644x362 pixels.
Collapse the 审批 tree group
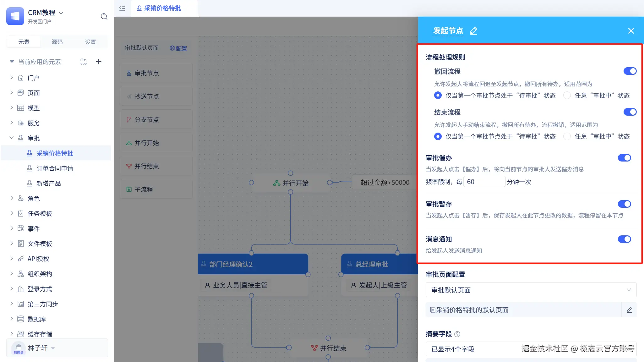pyautogui.click(x=12, y=138)
